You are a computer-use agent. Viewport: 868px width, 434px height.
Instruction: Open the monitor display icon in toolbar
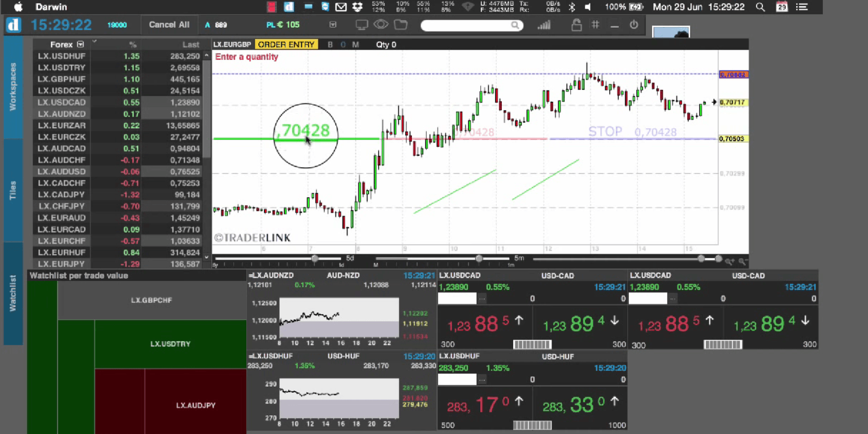362,25
